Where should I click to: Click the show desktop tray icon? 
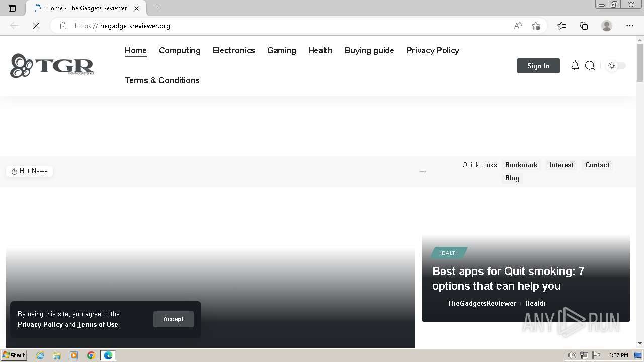(638, 355)
